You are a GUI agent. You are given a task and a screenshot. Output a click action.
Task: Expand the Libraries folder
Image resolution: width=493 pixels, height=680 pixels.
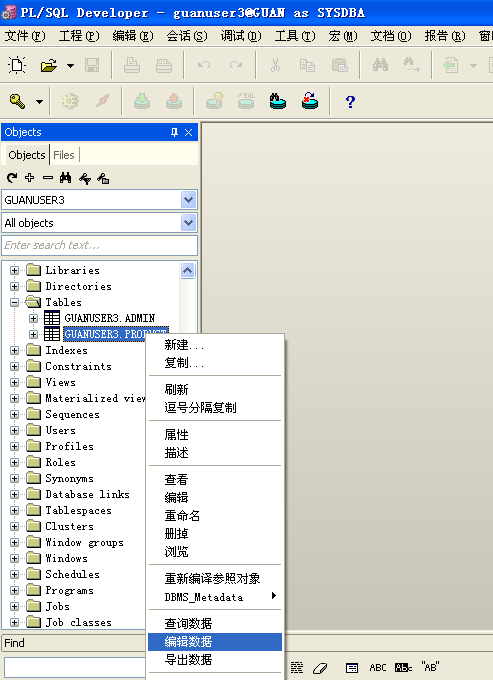(14, 270)
